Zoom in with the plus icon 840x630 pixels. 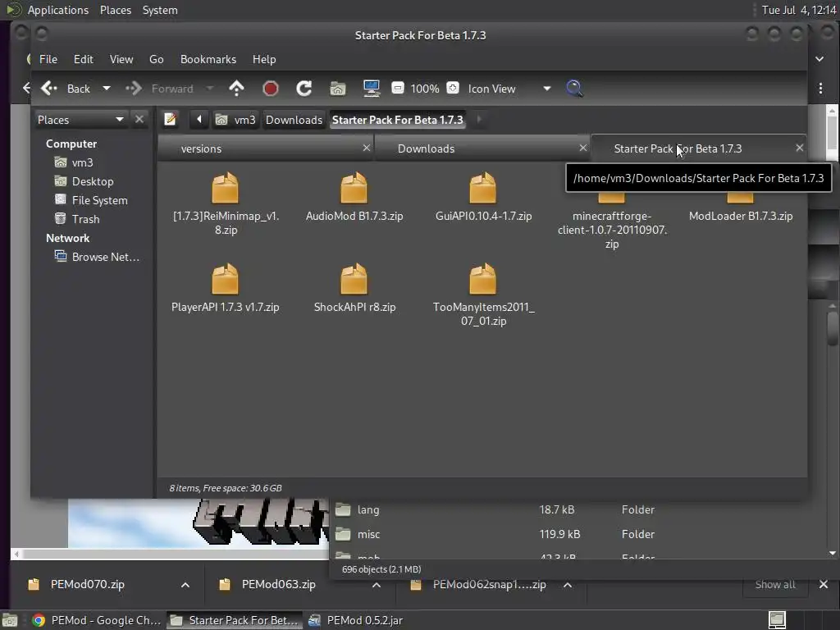coord(453,88)
